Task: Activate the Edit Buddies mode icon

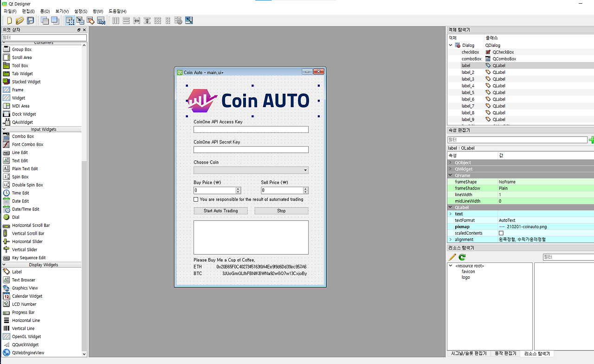Action: [x=90, y=20]
